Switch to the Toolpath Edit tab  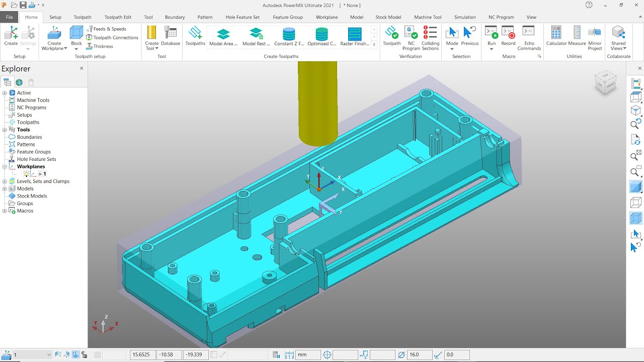118,17
